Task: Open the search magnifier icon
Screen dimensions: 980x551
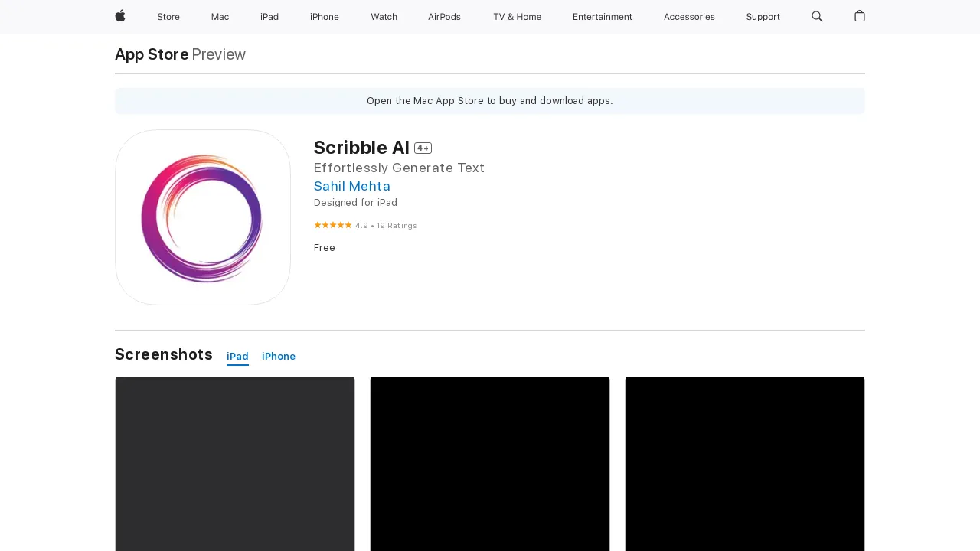Action: pyautogui.click(x=817, y=16)
